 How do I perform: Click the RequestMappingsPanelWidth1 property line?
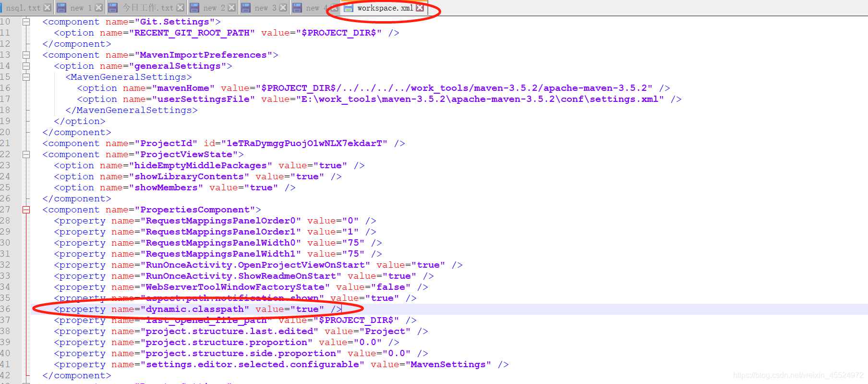(x=218, y=254)
